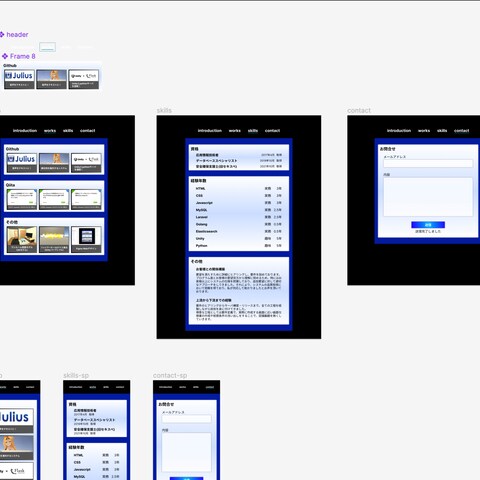Click the header component label
This screenshot has height=480, width=480.
(17, 34)
